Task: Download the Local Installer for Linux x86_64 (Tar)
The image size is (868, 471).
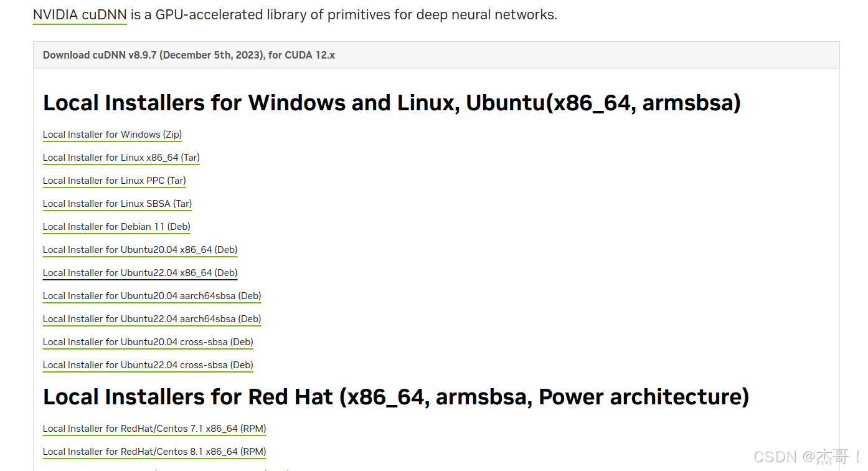Action: pyautogui.click(x=121, y=158)
